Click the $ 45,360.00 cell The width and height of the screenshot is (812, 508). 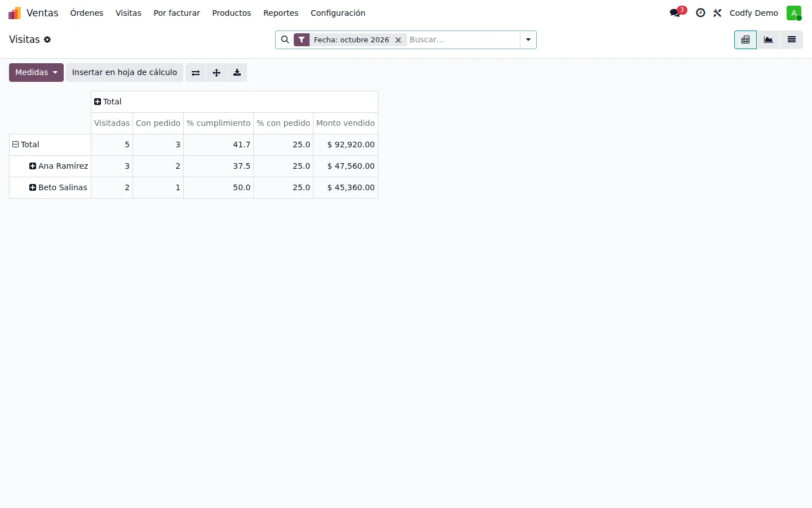346,187
